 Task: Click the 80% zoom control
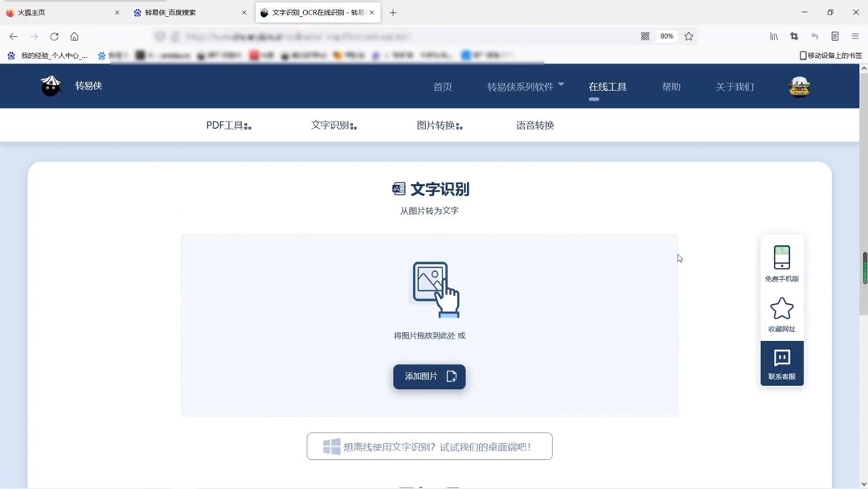[x=666, y=36]
